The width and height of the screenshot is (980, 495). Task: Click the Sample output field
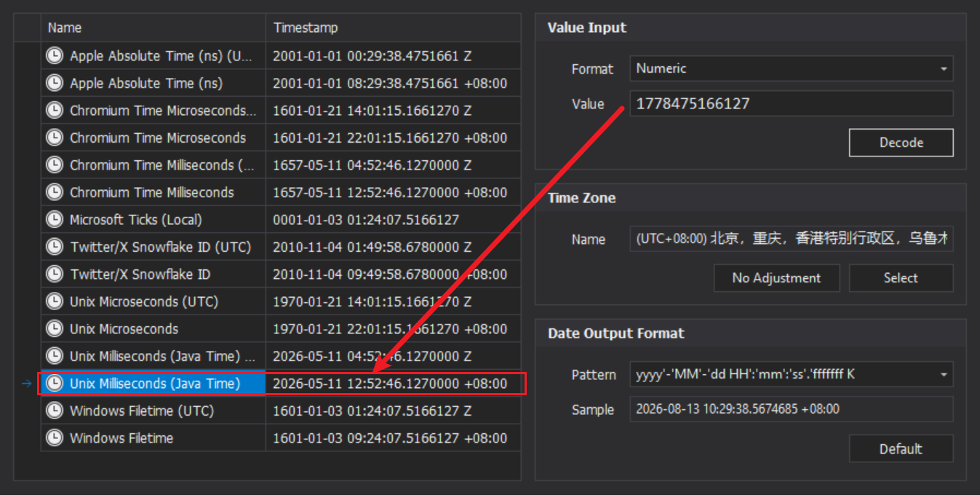792,409
